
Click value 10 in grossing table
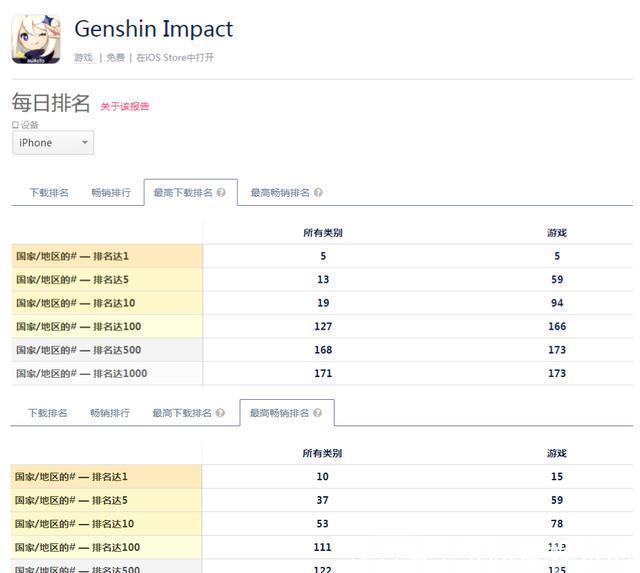pos(322,477)
